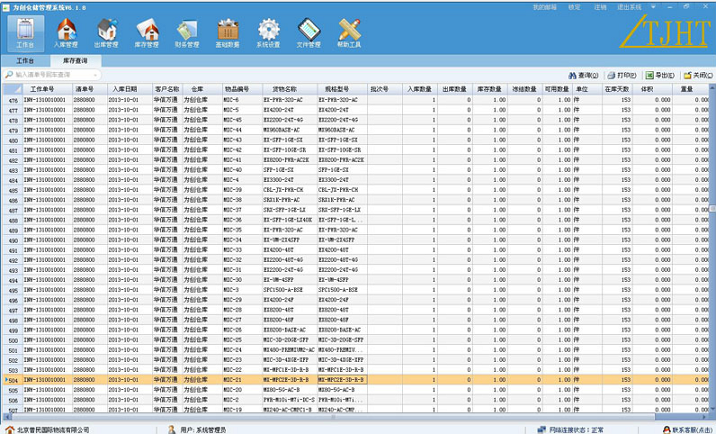The height and width of the screenshot is (434, 716).
Task: Open the search box dropdown arrow
Action: (95, 74)
